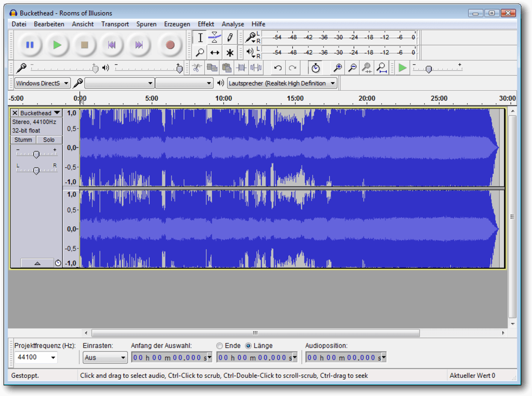Stop playback with the Stop button
The width and height of the screenshot is (532, 396).
coord(84,45)
